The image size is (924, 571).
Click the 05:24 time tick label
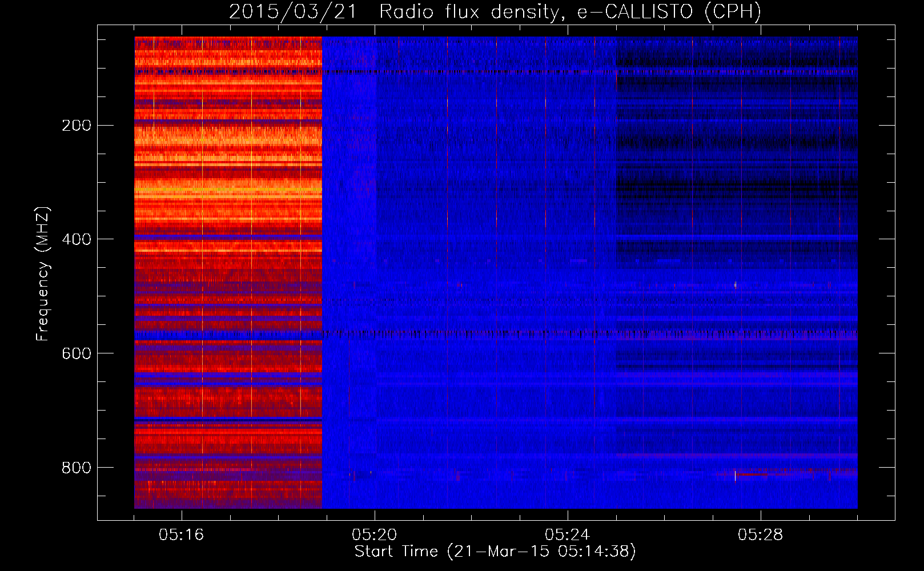tap(567, 535)
